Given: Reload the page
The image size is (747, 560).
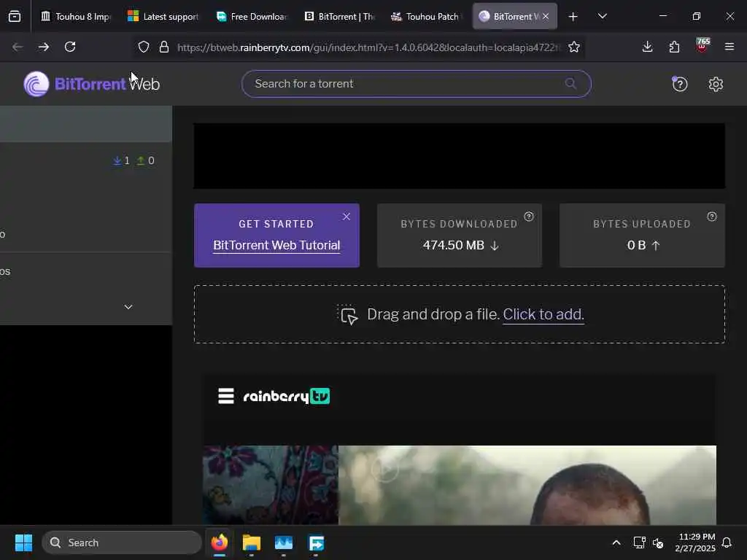Looking at the screenshot, I should tap(70, 47).
